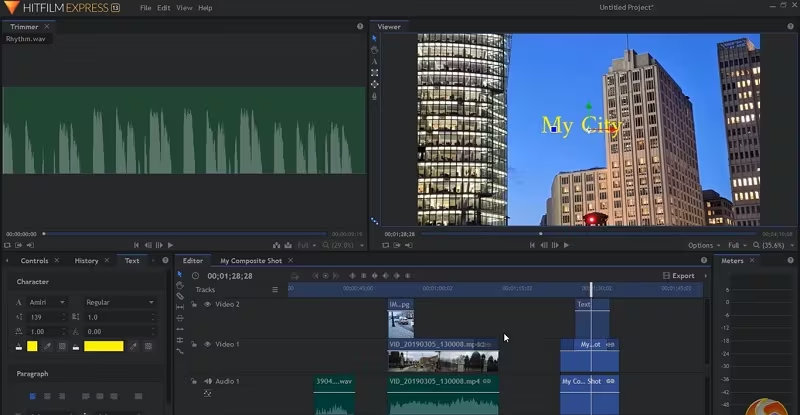Screen dimensions: 800x415
Task: Open the wide yellow outline color swatch
Action: 104,346
